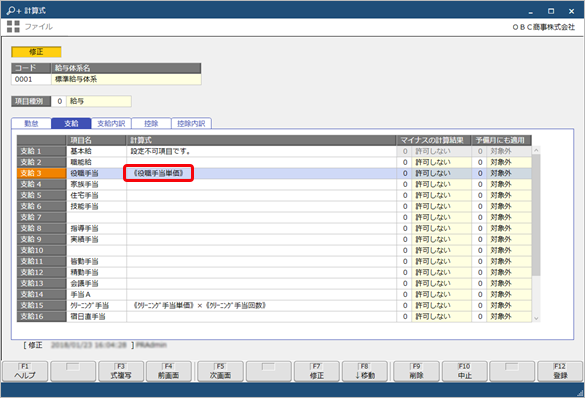Screen dimensions: 585x398
Task: Open the ファイル menu
Action: pyautogui.click(x=38, y=26)
